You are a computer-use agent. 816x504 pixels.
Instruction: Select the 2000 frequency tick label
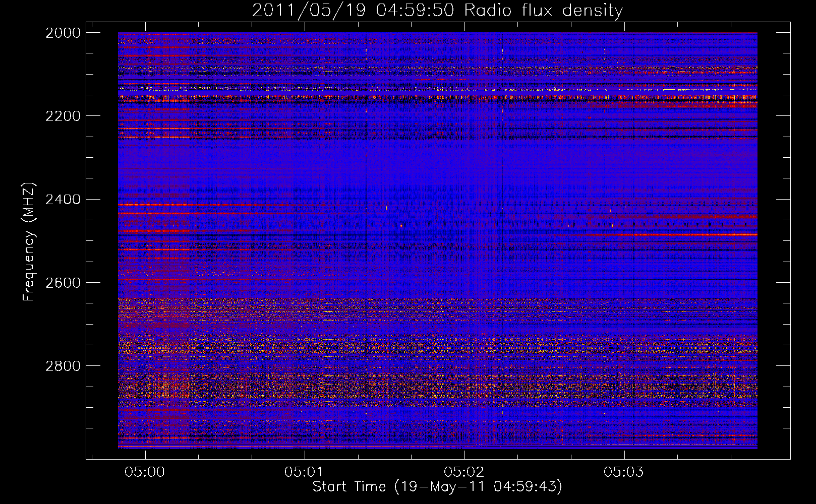(63, 33)
